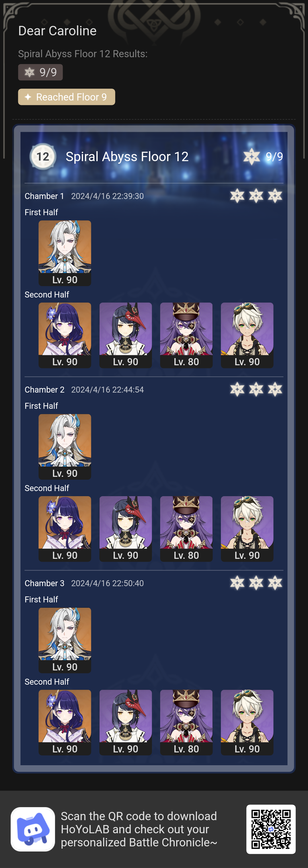The image size is (308, 868).
Task: Click the sparkle icon in Reached Floor 9 badge
Action: click(x=28, y=97)
